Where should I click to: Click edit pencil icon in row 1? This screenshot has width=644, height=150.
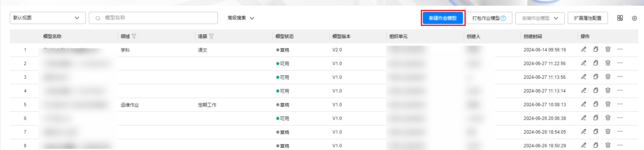tap(584, 49)
